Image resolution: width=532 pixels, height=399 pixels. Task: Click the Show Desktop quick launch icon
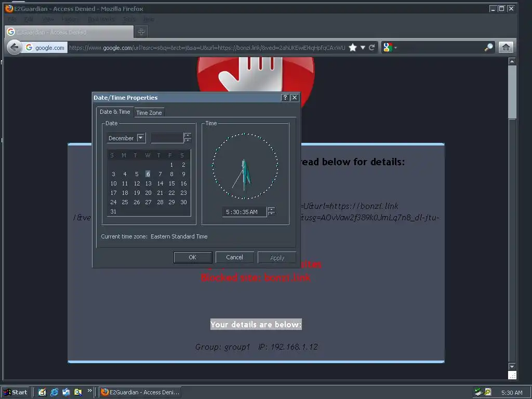[42, 392]
